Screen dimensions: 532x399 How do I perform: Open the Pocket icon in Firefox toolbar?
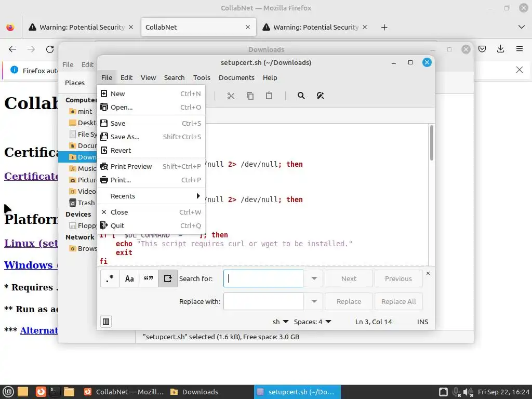point(482,49)
